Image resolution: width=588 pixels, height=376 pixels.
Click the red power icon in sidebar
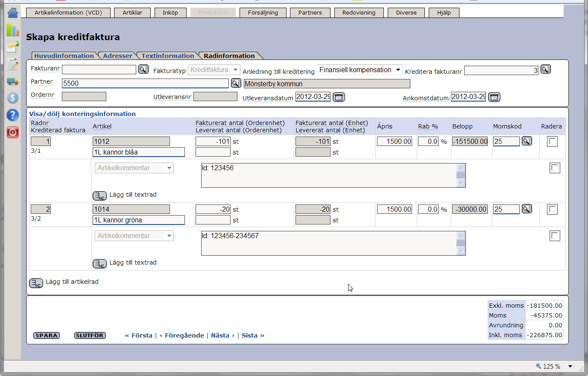pos(13,132)
